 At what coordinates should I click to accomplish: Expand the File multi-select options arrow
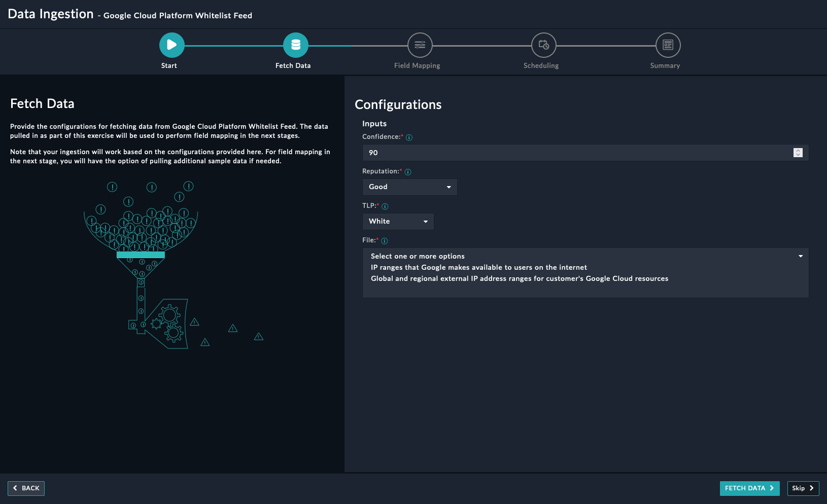[800, 256]
